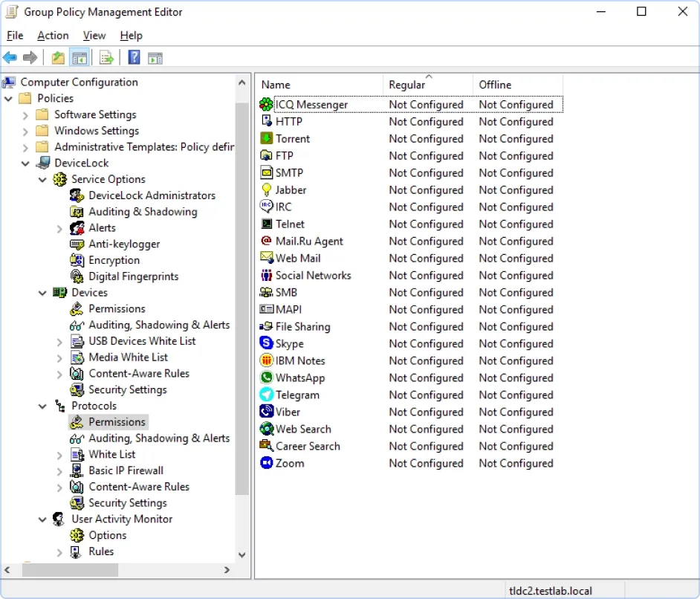Select the Telnet terminal icon
This screenshot has width=700, height=599.
266,224
